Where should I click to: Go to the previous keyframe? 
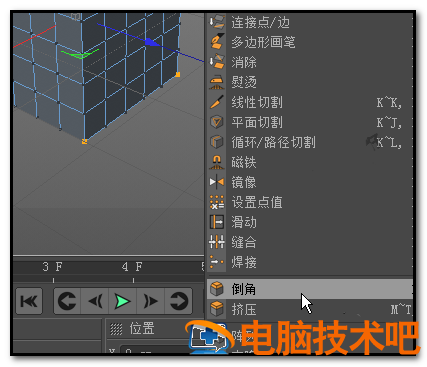[x=67, y=301]
